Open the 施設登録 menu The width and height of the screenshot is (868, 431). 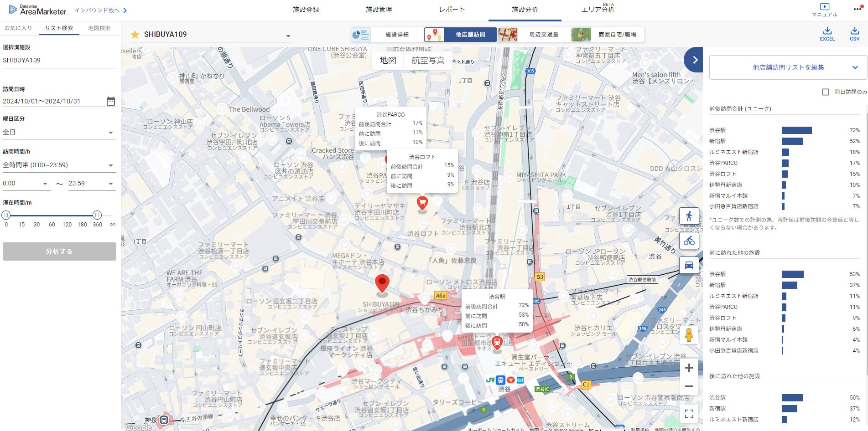pyautogui.click(x=306, y=10)
